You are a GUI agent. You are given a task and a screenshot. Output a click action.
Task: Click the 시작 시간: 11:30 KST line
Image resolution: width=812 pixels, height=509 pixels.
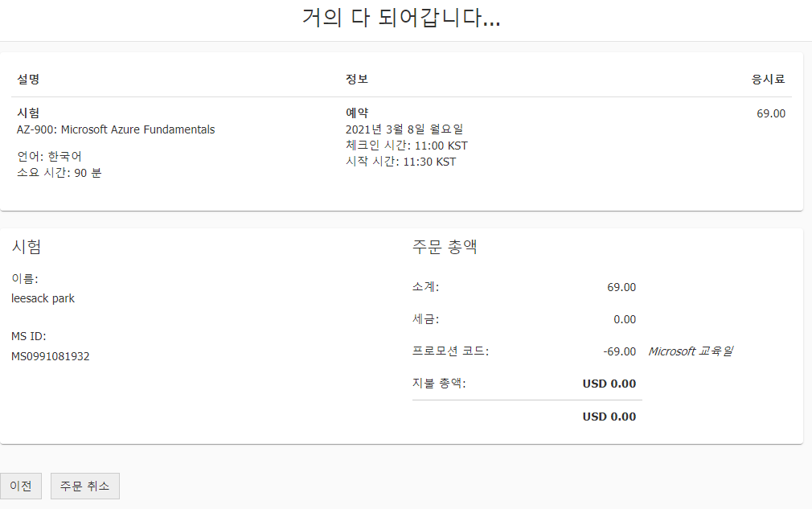point(401,162)
